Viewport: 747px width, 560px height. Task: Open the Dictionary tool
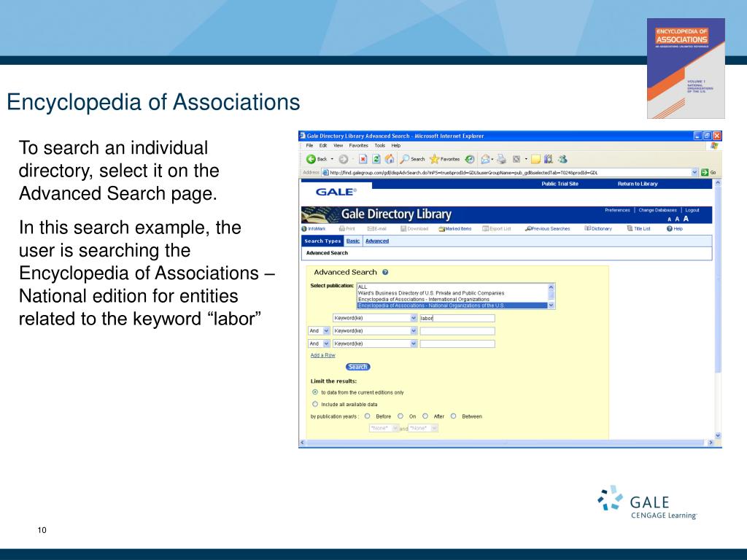pos(598,229)
